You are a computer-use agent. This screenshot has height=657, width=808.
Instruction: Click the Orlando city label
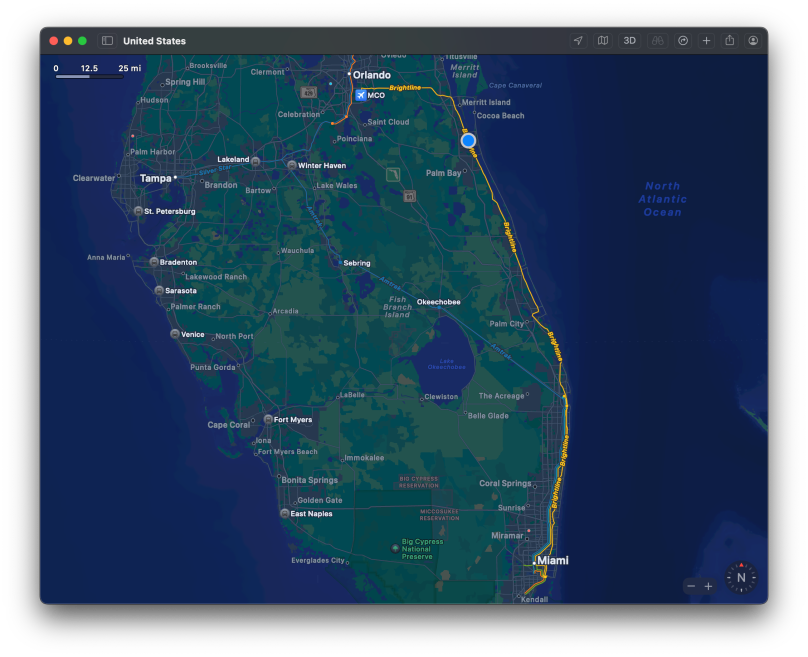point(372,75)
